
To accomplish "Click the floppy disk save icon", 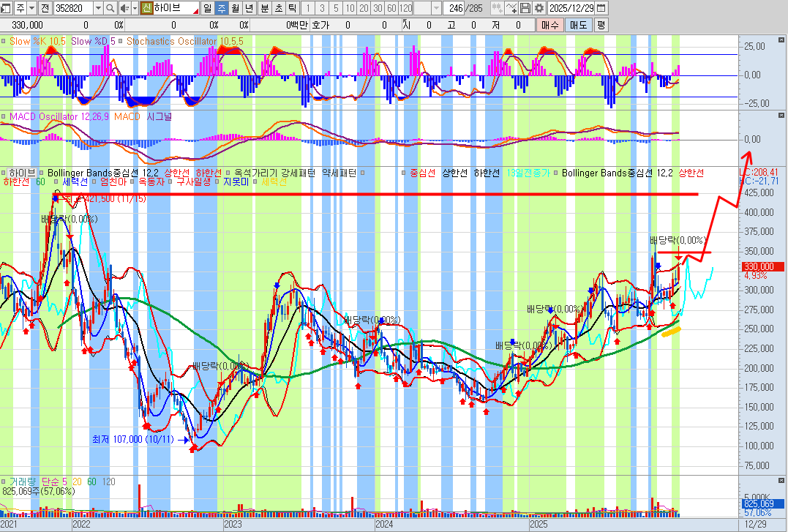I will [525, 8].
